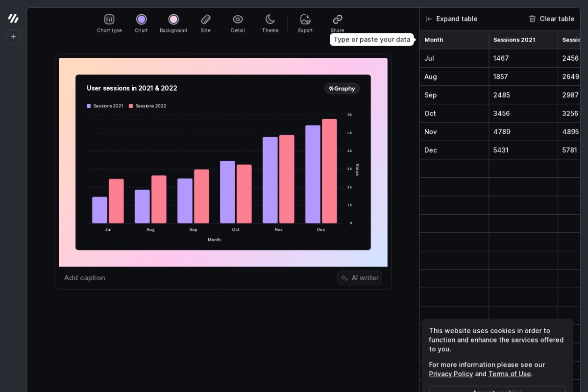Click the Graphy logo in sidebar
The width and height of the screenshot is (588, 392).
[x=13, y=18]
